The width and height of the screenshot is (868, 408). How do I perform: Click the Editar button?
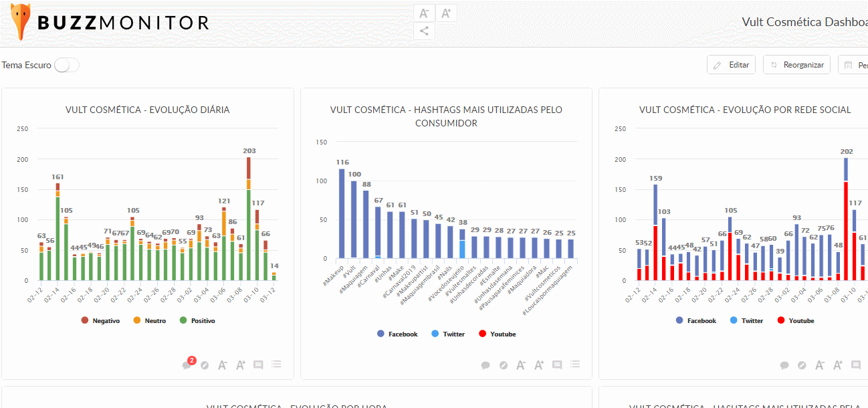(x=731, y=65)
